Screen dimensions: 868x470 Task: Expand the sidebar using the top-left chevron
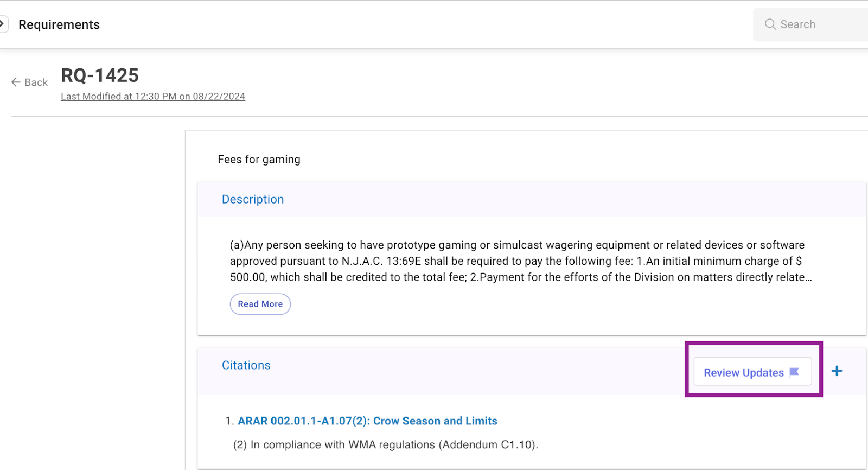[3, 24]
